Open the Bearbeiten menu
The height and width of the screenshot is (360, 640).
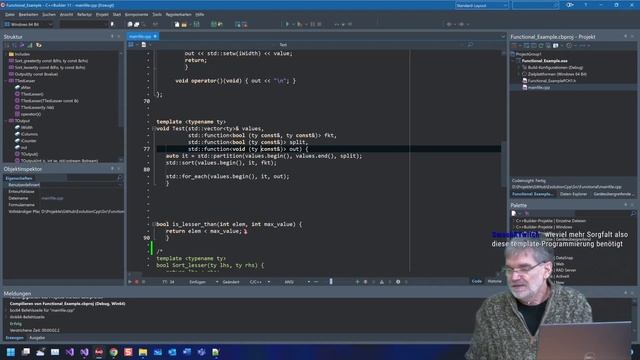(x=29, y=14)
